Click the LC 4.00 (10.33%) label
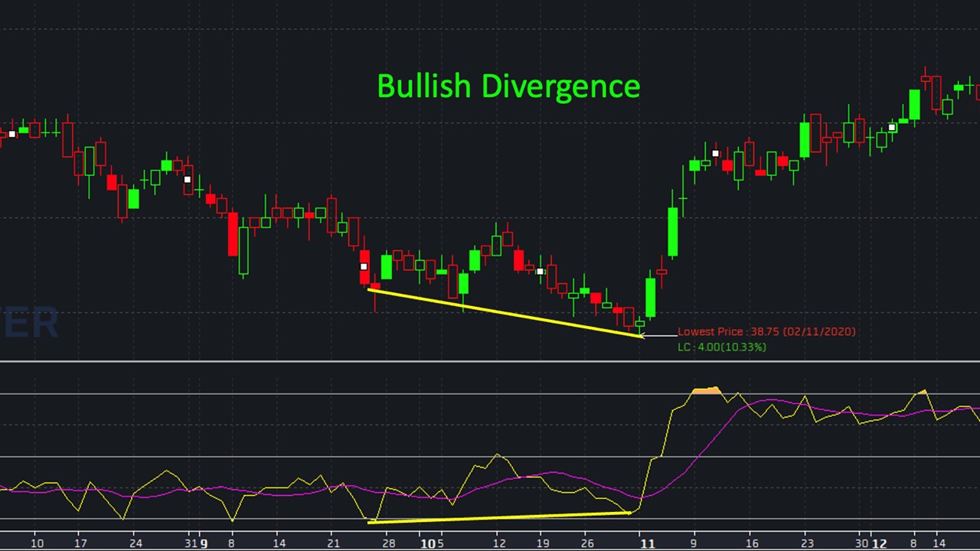The image size is (980, 551). 721,347
